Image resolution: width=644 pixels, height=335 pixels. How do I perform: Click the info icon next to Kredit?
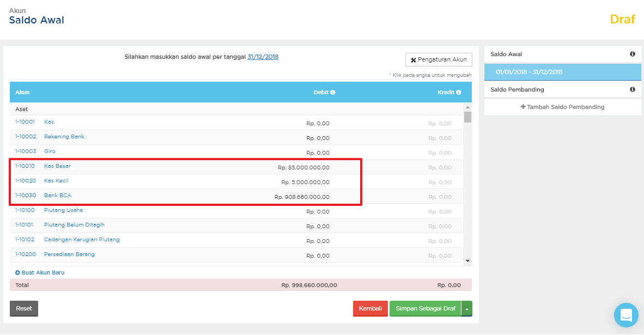pyautogui.click(x=459, y=93)
